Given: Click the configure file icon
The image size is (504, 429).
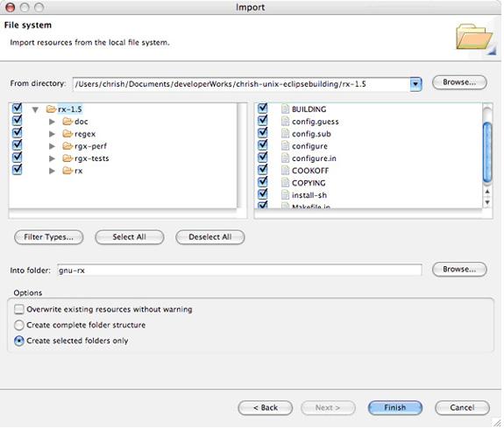Looking at the screenshot, I should click(285, 146).
